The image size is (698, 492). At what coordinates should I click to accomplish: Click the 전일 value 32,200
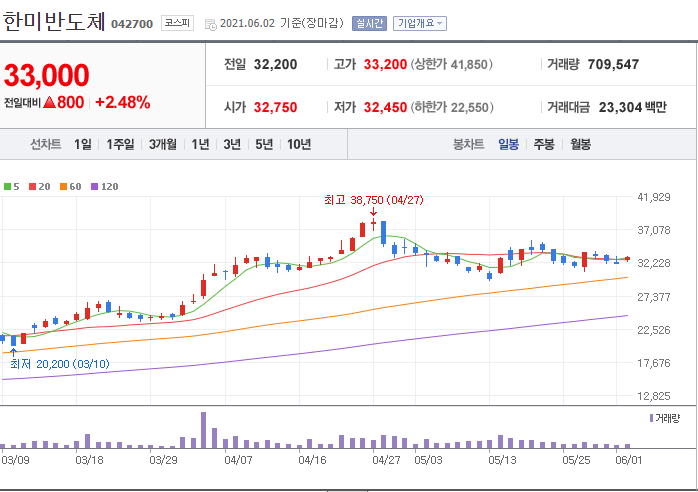[276, 65]
